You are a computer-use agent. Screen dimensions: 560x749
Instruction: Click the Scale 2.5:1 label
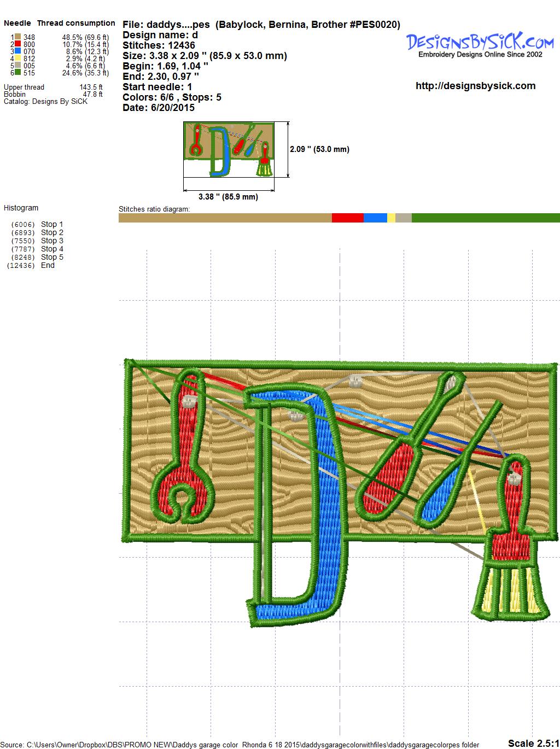[x=533, y=743]
